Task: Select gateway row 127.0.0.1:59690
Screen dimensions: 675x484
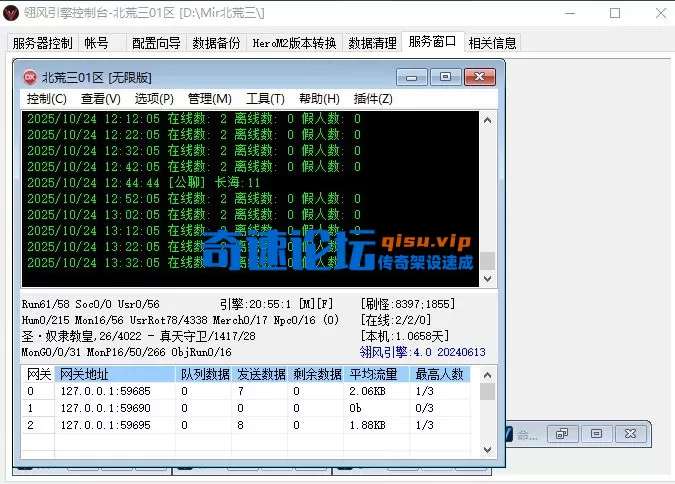Action: click(x=246, y=408)
